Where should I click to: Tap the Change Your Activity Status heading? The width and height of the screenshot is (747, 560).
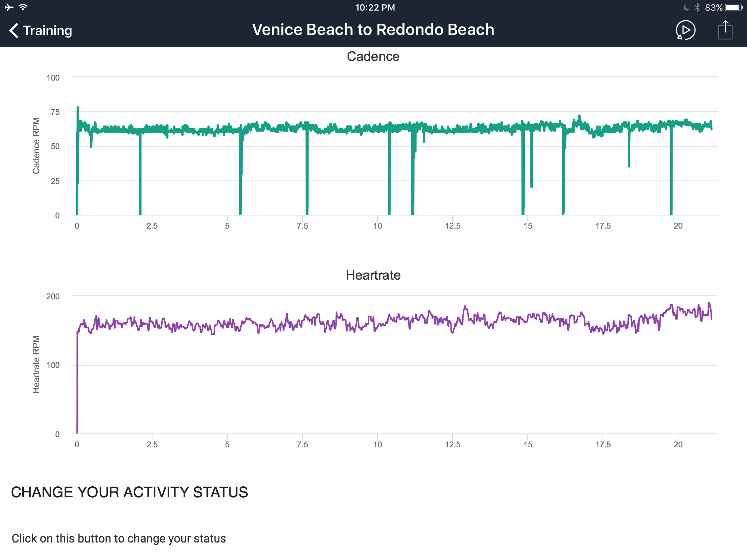[x=129, y=493]
